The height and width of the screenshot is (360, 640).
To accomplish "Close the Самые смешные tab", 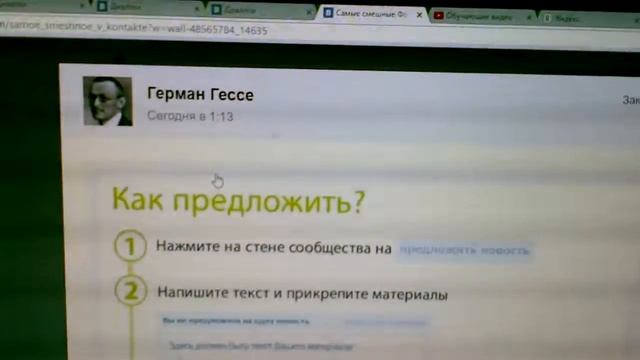I will coord(419,15).
